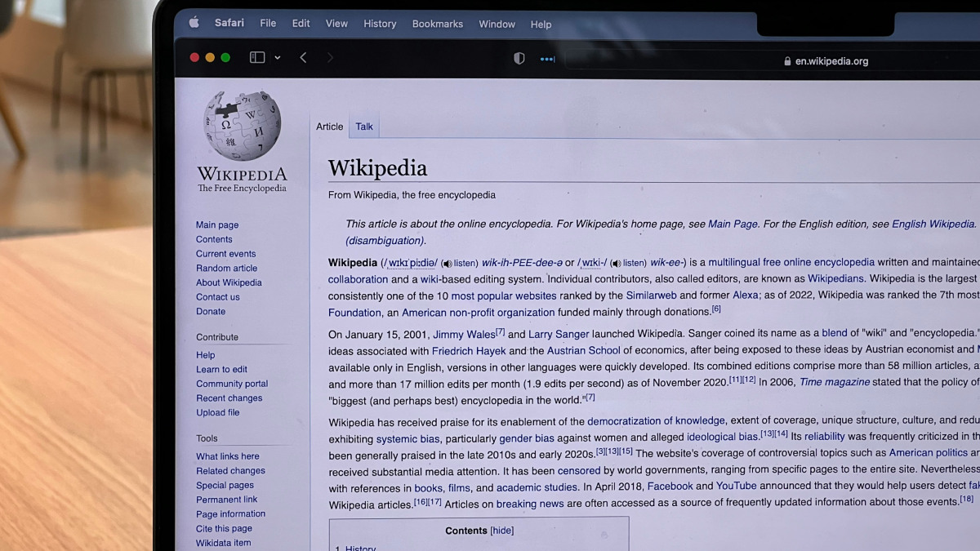
Task: Click the Cite this page link
Action: coord(224,529)
